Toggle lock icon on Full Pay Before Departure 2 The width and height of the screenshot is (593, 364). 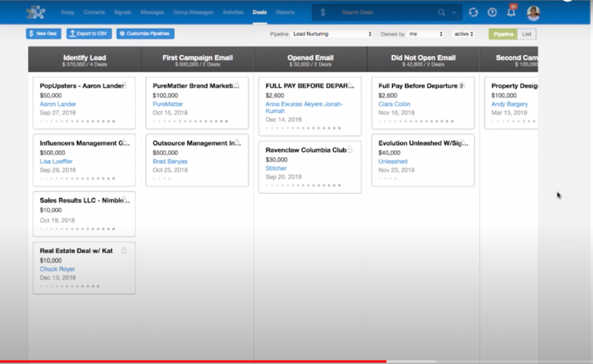tap(462, 86)
